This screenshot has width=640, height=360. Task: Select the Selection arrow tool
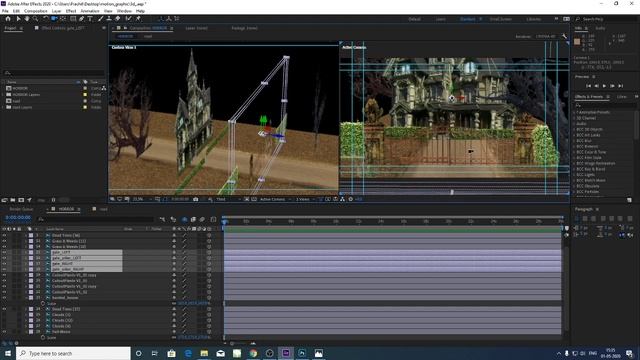point(18,19)
